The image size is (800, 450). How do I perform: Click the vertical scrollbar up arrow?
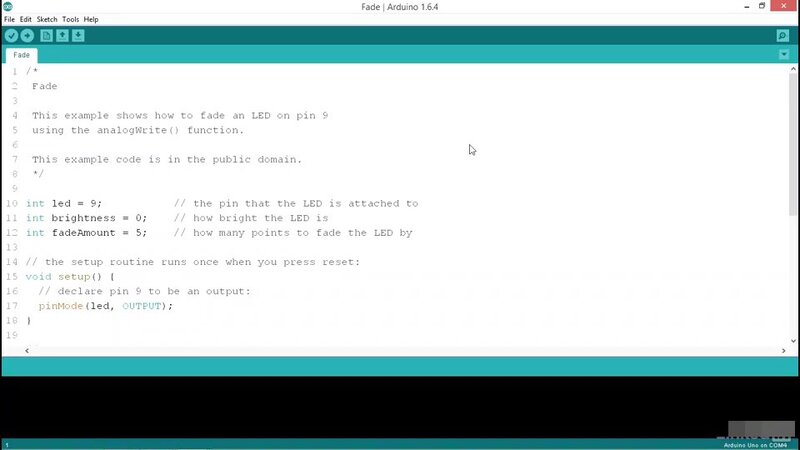click(793, 69)
